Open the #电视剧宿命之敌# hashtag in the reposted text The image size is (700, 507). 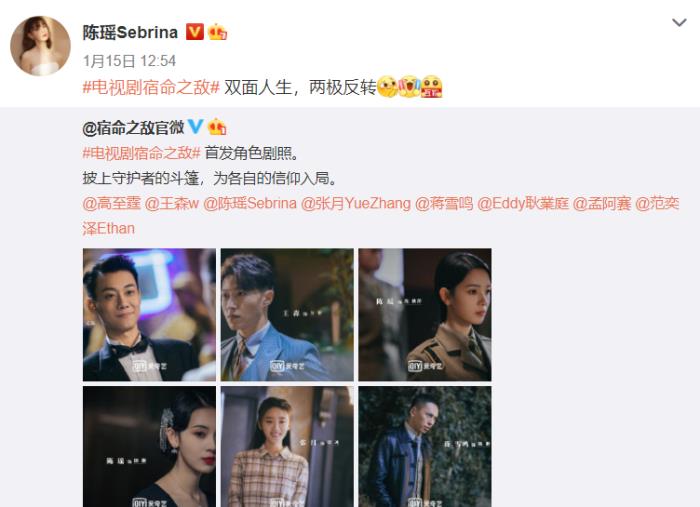point(141,153)
